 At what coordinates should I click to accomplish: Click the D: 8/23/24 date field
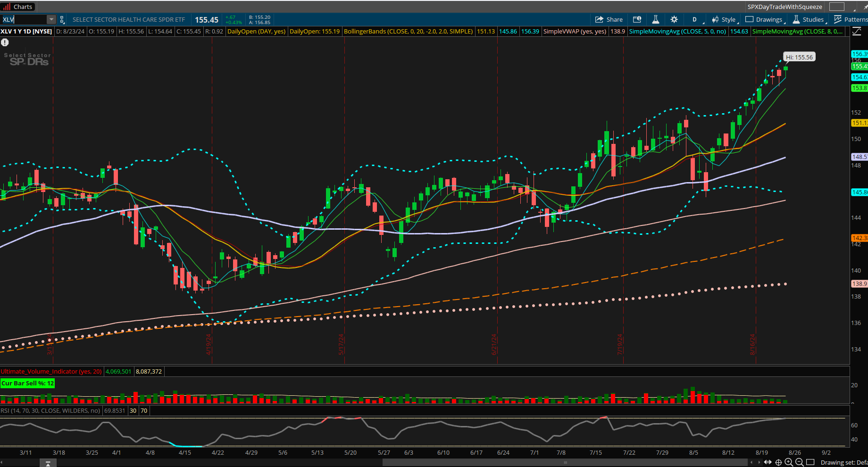click(x=70, y=32)
